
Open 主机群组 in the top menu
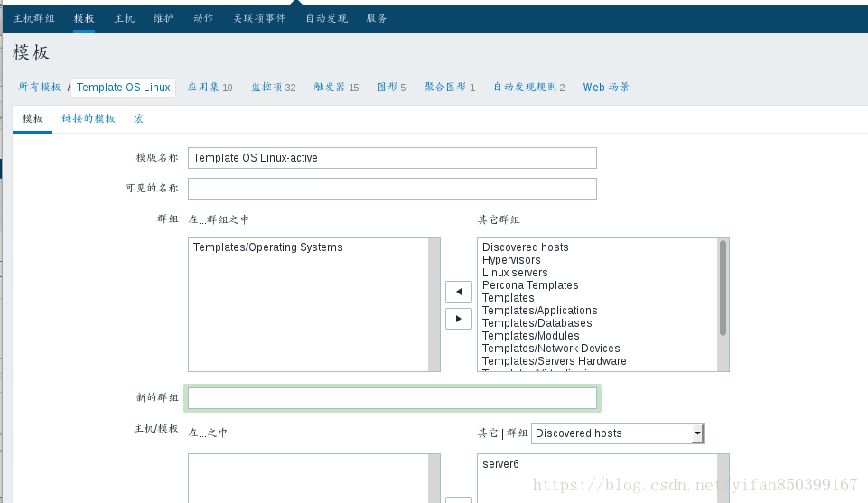[33, 18]
